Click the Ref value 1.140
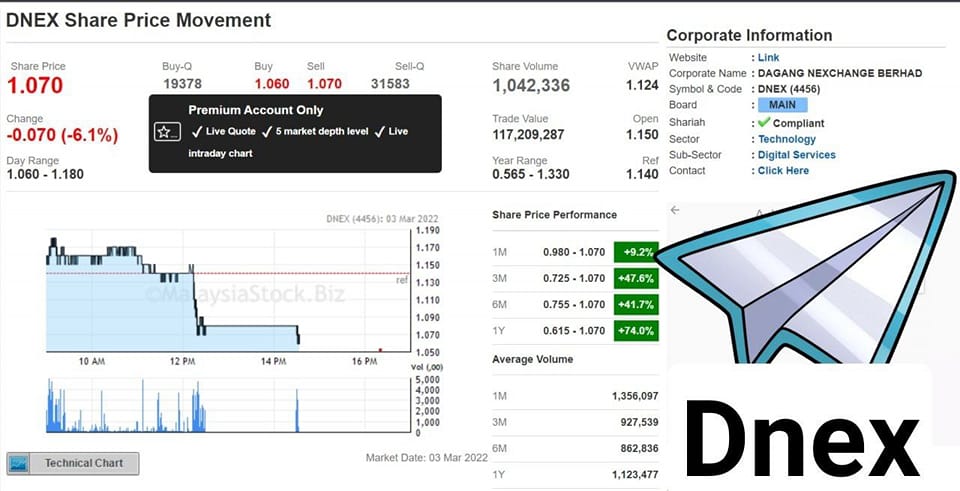This screenshot has width=960, height=491. coord(642,174)
